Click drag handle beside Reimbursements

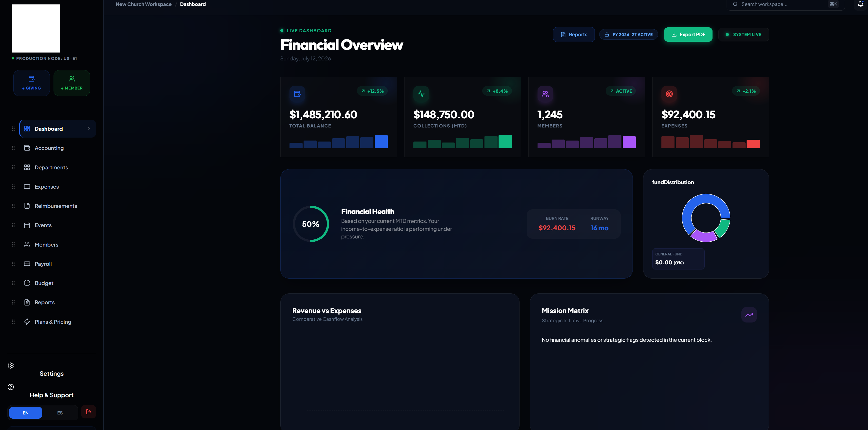13,206
